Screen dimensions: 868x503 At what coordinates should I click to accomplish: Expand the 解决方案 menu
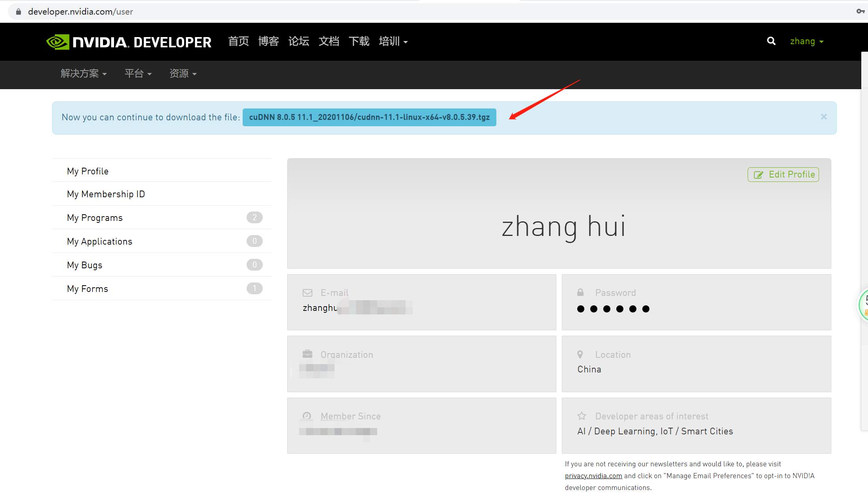84,73
